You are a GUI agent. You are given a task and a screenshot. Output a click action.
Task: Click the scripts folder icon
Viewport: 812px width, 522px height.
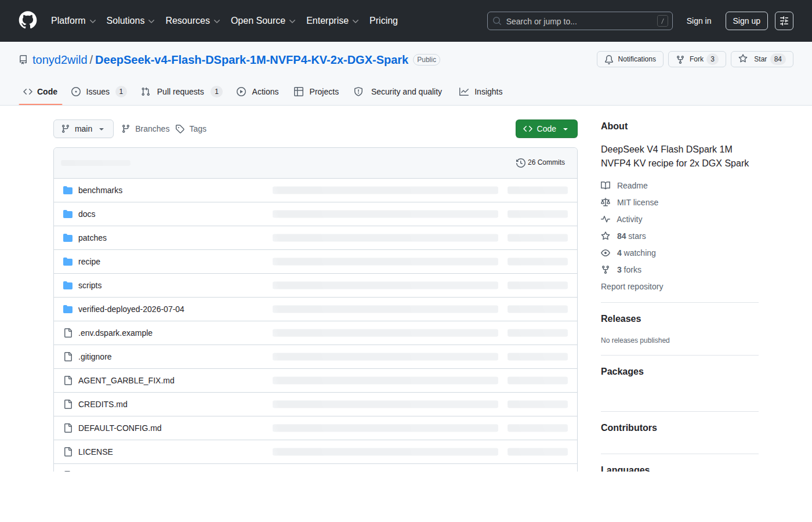[68, 285]
